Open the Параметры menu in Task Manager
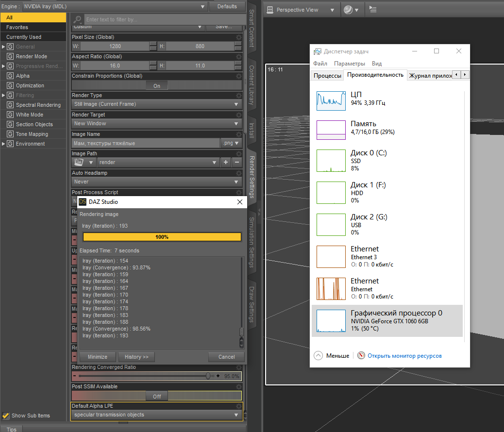This screenshot has width=504, height=432. click(x=349, y=64)
